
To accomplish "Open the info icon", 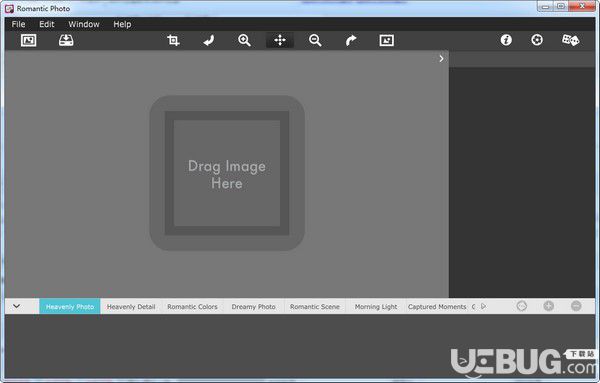I will pos(506,40).
